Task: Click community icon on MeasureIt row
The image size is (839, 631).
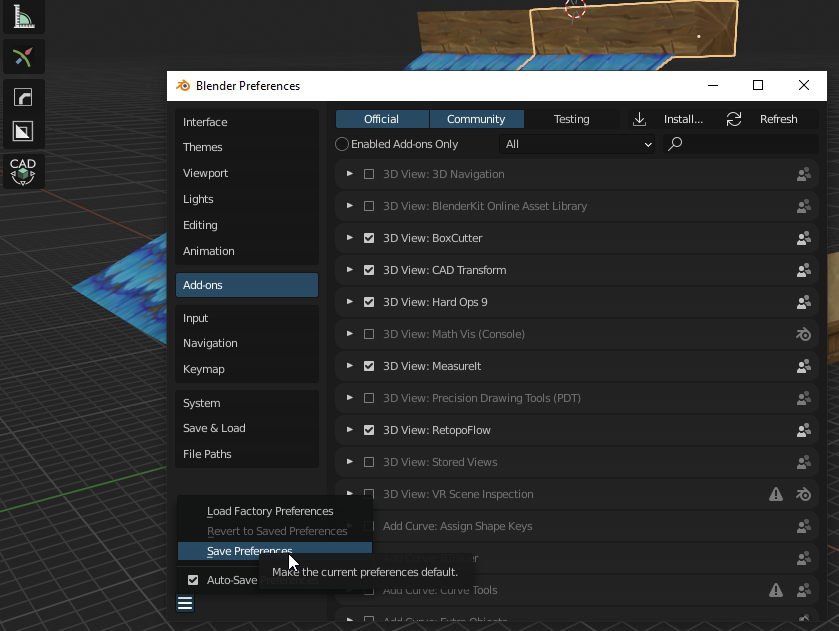Action: tap(804, 367)
